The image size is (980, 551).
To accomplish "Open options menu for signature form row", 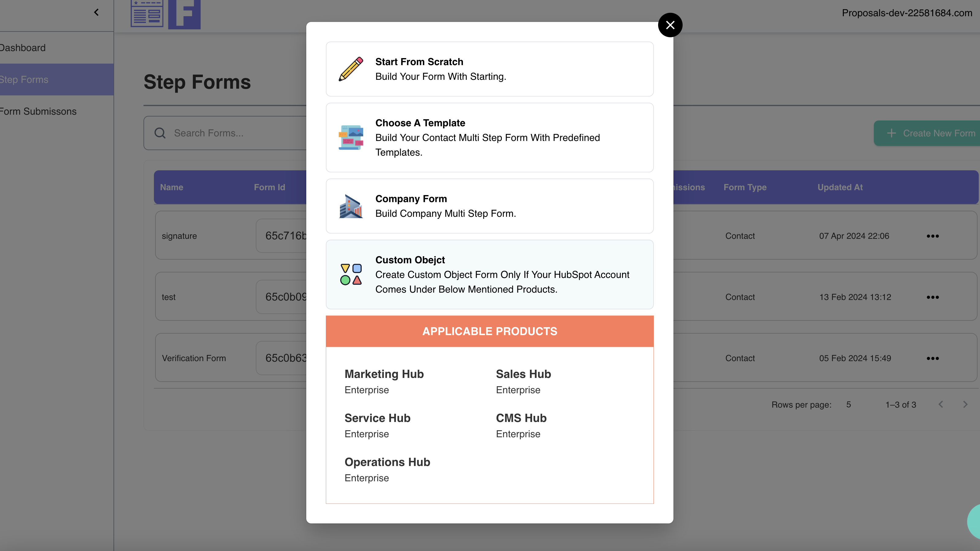I will click(933, 236).
